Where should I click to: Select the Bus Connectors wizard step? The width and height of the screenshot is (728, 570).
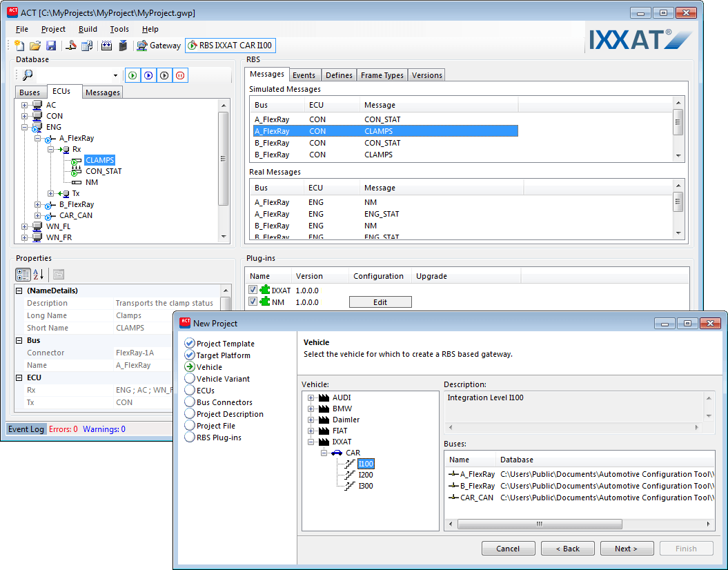click(219, 402)
